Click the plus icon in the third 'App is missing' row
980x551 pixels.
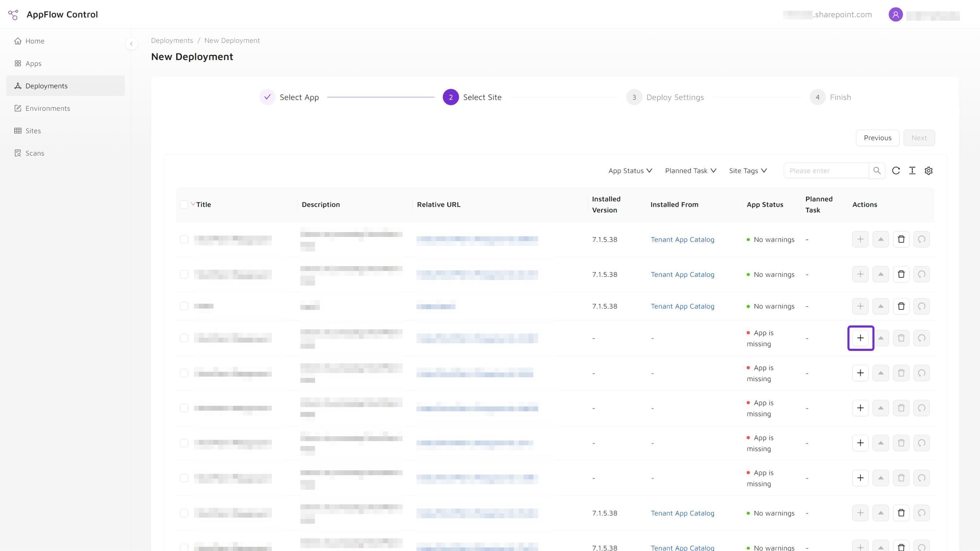(860, 408)
